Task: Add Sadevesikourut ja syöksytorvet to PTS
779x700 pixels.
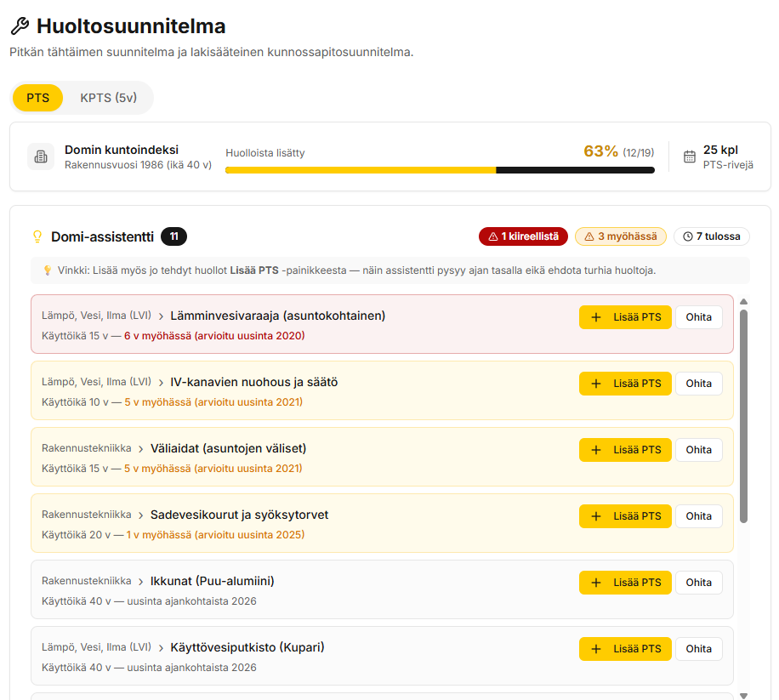Action: tap(625, 516)
